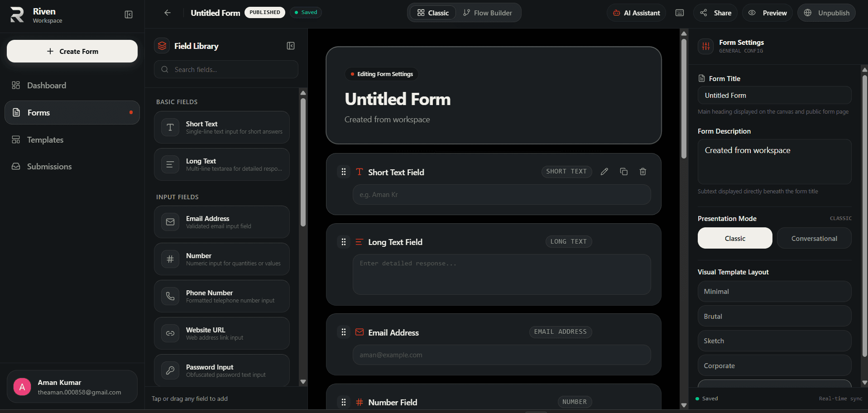Select Conversational presentation mode
The image size is (868, 413).
point(814,238)
